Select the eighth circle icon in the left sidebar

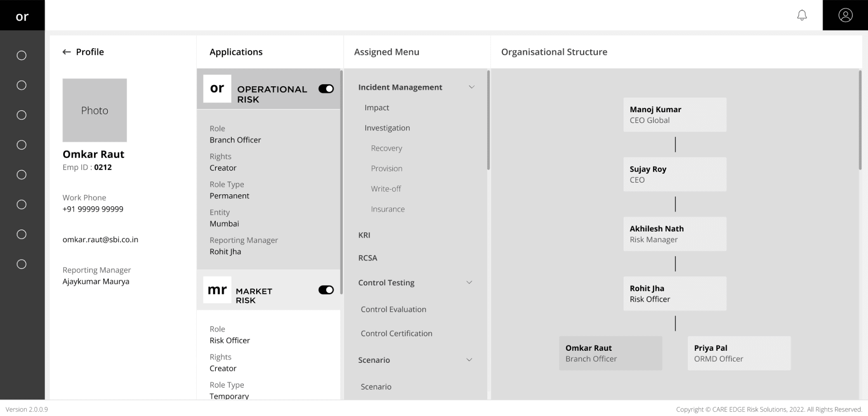(x=21, y=264)
